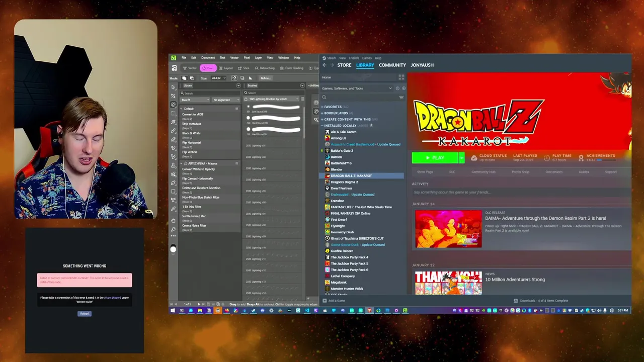The height and width of the screenshot is (362, 644).
Task: Open the Steam COMMUNITY tab
Action: (392, 65)
